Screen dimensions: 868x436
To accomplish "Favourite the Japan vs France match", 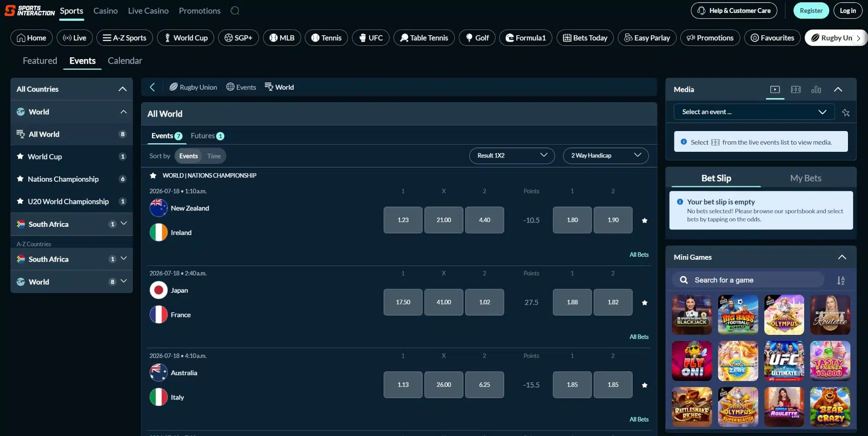I will click(x=644, y=302).
